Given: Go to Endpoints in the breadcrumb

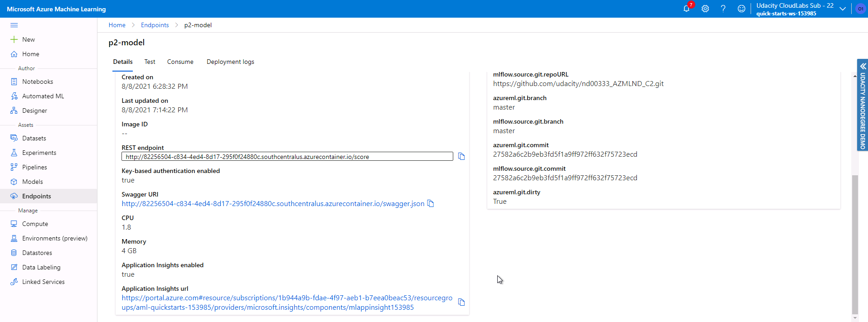Looking at the screenshot, I should pyautogui.click(x=155, y=25).
